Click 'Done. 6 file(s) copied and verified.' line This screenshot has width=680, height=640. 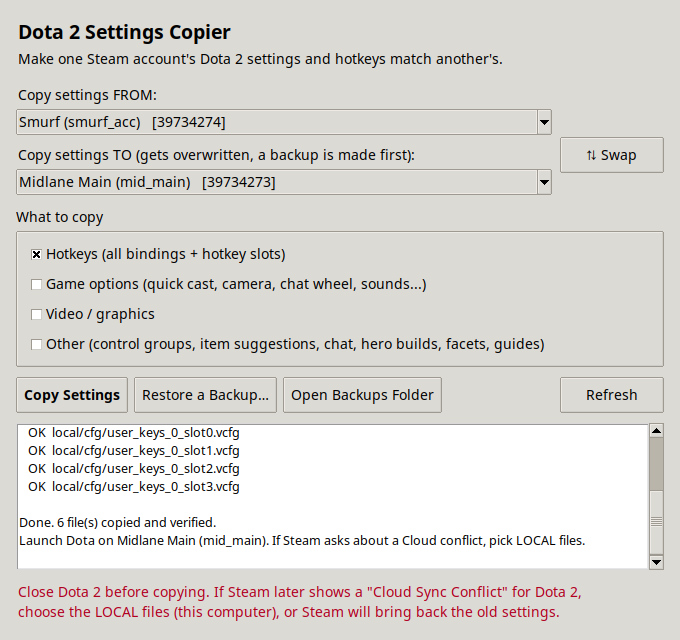118,522
